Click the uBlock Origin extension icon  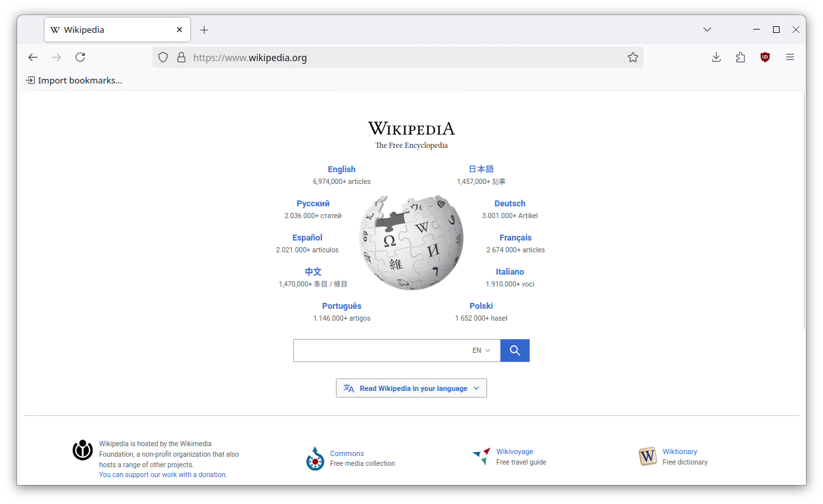(x=765, y=57)
